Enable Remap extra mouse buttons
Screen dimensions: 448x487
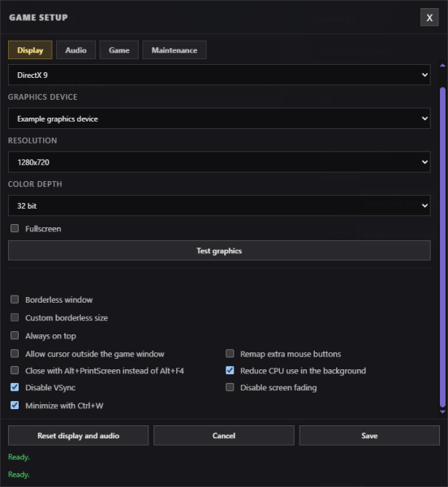pyautogui.click(x=230, y=353)
